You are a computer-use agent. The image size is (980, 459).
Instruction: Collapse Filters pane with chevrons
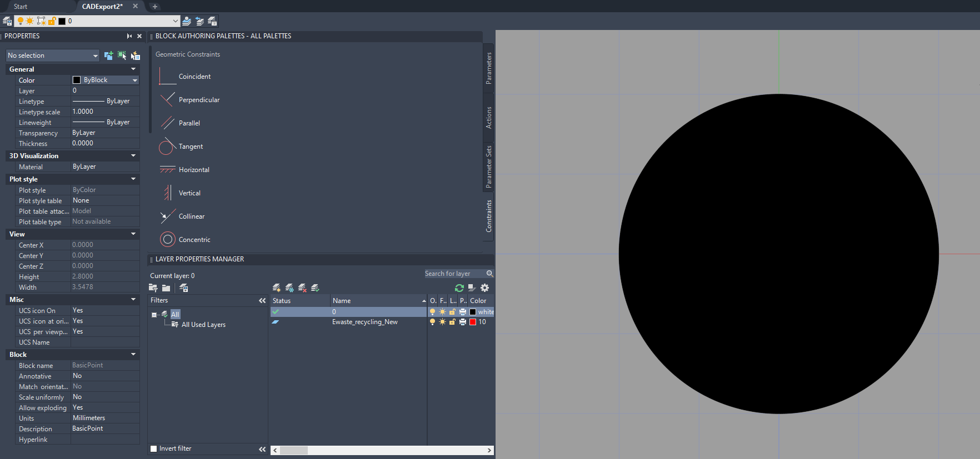tap(262, 301)
